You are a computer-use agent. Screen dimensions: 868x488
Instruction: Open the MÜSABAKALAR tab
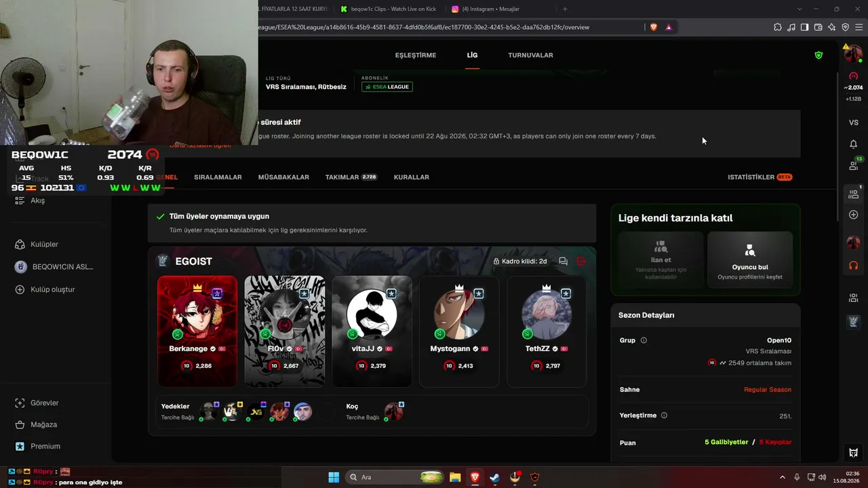(x=283, y=177)
